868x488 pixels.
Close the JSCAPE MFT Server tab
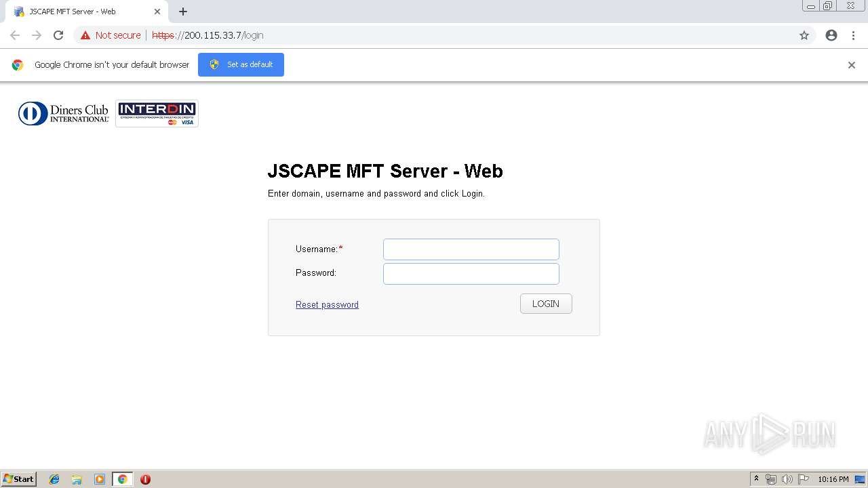click(x=157, y=12)
